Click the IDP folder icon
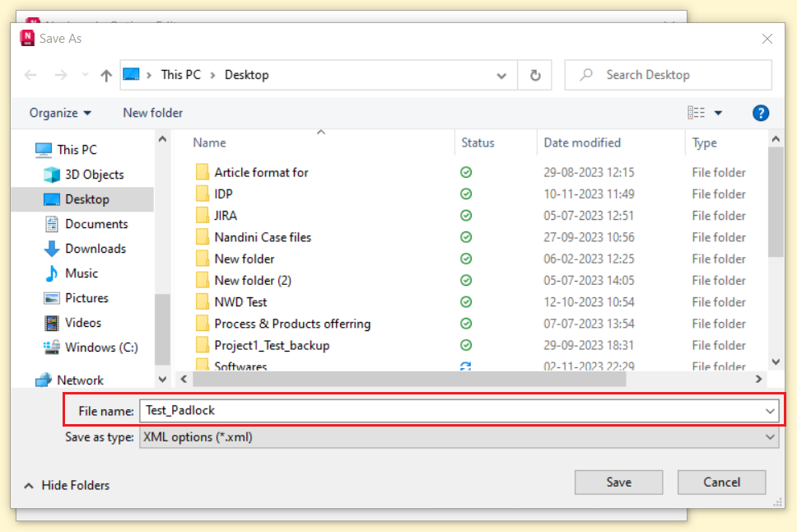 [203, 194]
